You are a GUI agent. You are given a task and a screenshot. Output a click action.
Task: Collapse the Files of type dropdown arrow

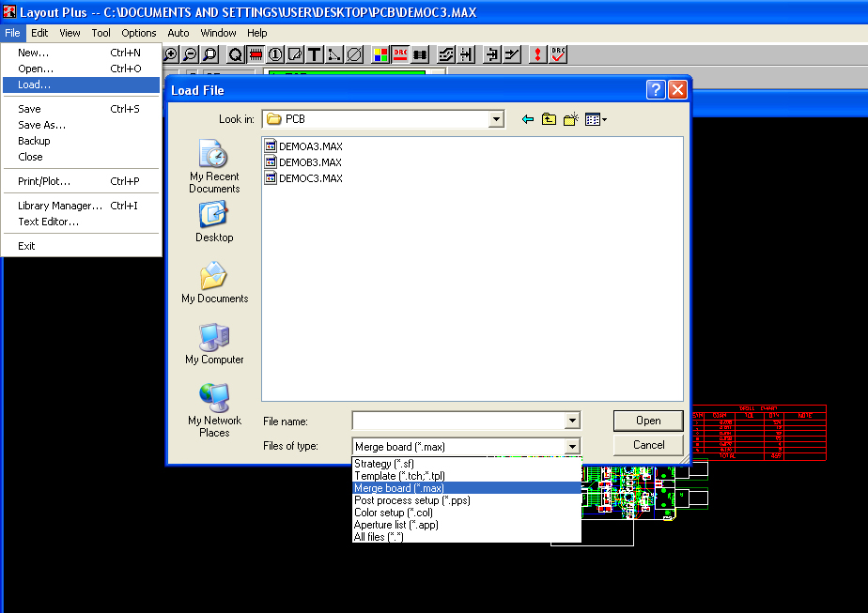click(572, 446)
